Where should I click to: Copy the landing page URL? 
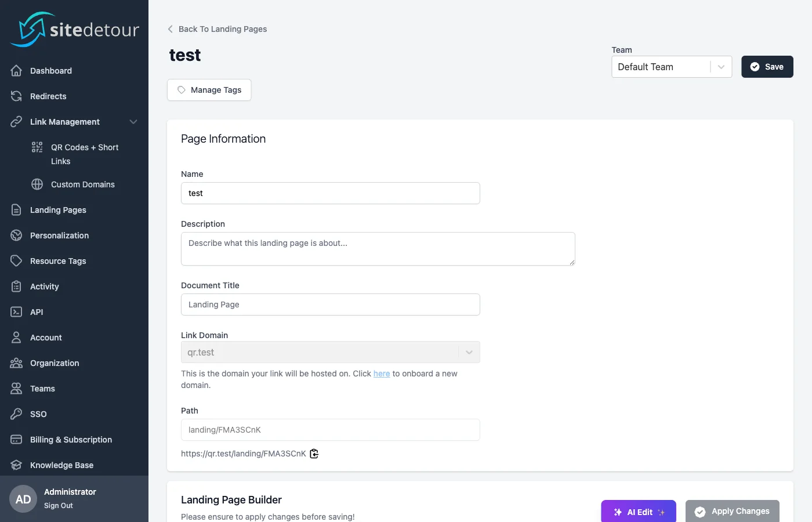pyautogui.click(x=314, y=454)
